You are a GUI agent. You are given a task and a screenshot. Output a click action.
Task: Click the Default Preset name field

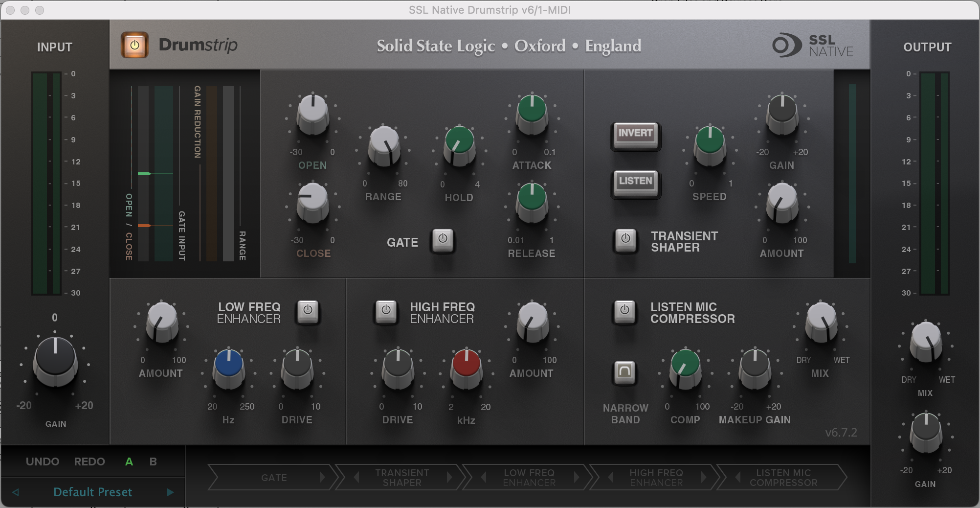point(92,492)
